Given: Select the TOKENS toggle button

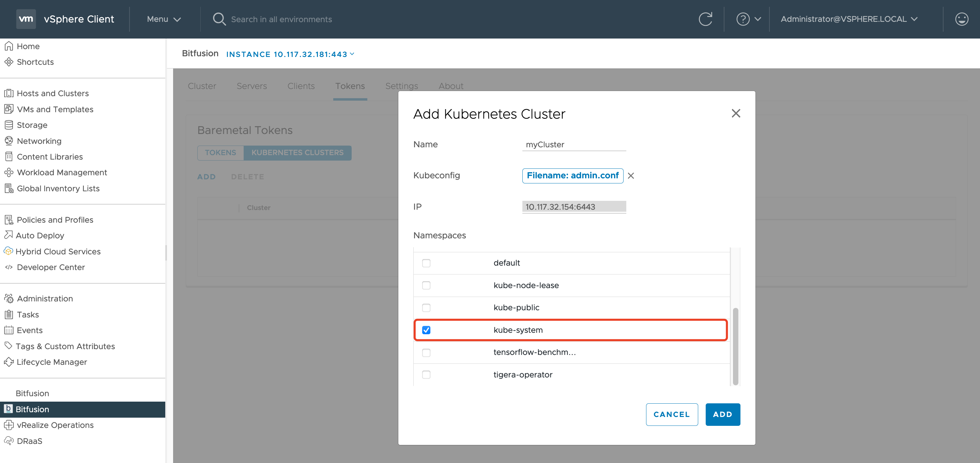Looking at the screenshot, I should click(220, 153).
